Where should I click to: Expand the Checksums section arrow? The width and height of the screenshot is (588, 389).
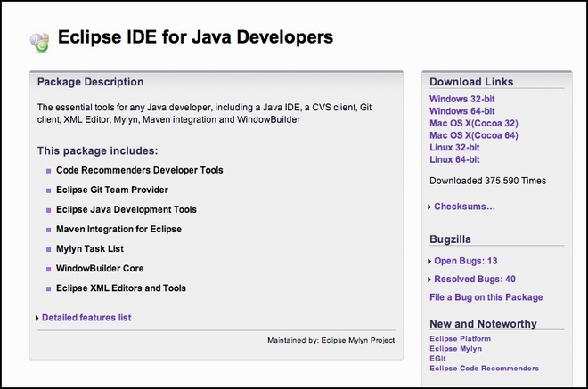(429, 207)
